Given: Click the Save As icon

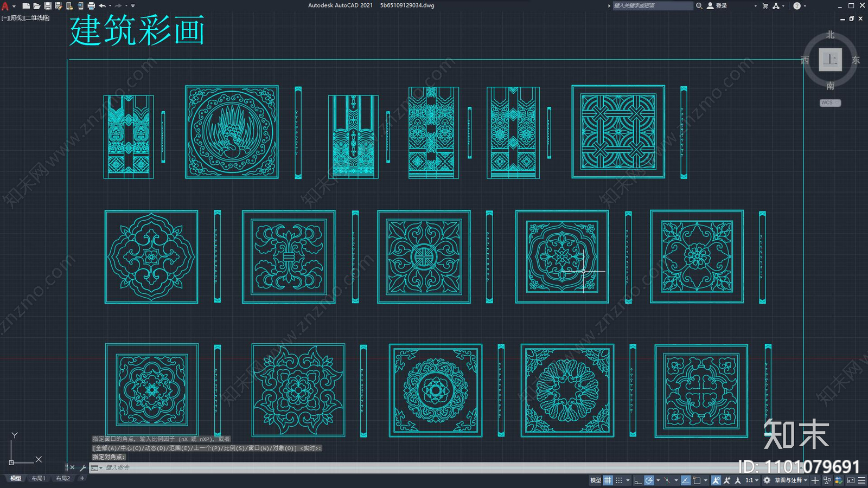Looking at the screenshot, I should [59, 6].
